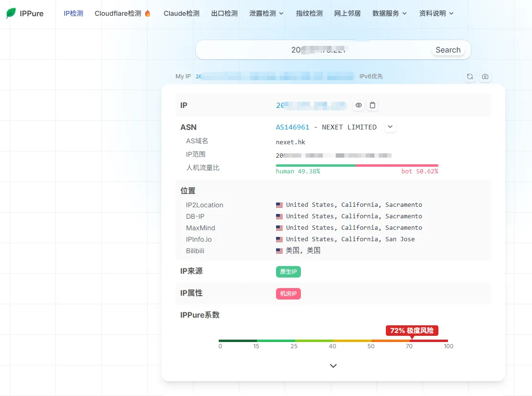The image size is (532, 396).
Task: Click the 人机流量比 label
Action: (202, 168)
